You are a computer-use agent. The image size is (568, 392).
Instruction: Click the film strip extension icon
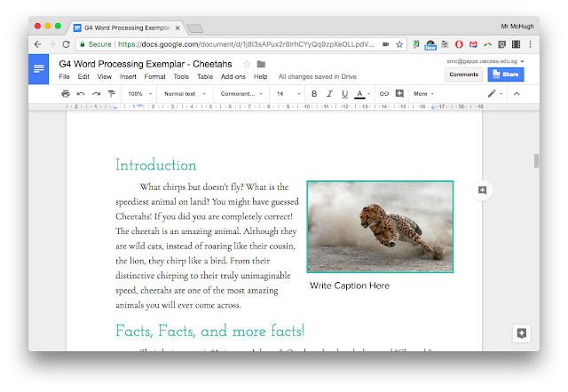(x=516, y=44)
